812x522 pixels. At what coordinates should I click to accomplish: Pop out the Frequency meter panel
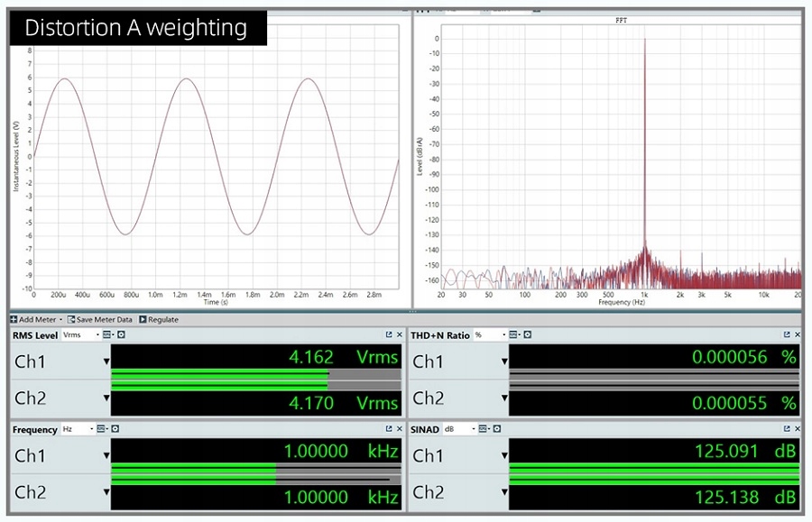tap(389, 429)
